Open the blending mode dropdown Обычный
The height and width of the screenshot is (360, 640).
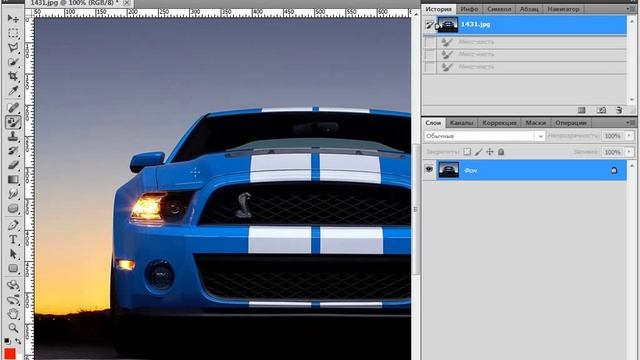pos(484,136)
